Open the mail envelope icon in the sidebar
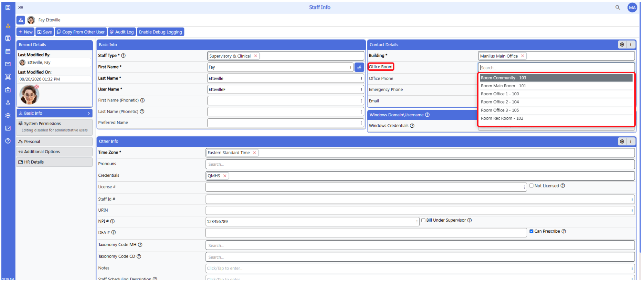 pos(8,64)
